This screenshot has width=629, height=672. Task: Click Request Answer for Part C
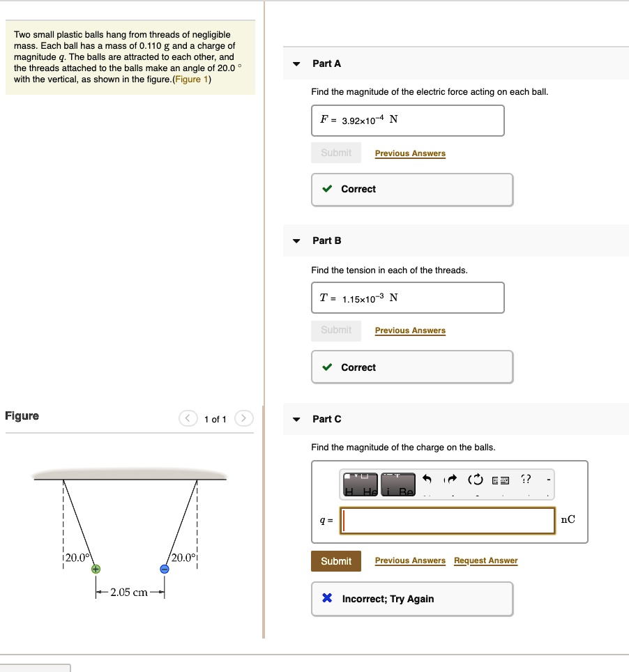[x=485, y=560]
